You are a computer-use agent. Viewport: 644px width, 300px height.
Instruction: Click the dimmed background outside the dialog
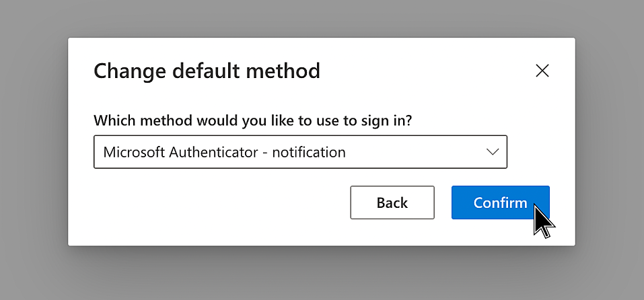point(34,269)
